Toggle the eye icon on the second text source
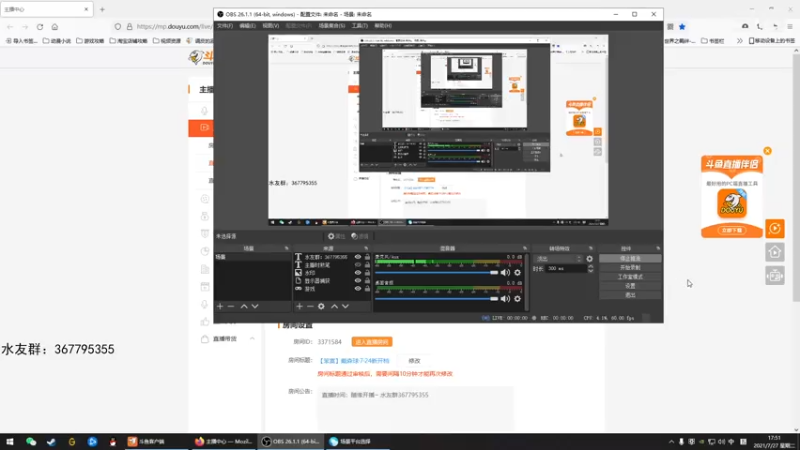 [x=358, y=265]
